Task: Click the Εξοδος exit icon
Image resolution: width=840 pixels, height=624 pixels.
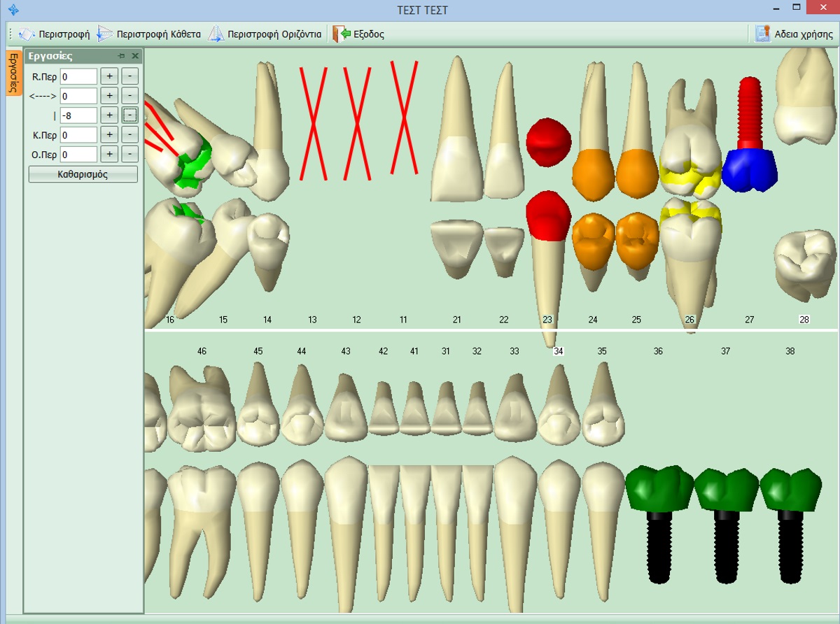Action: (341, 34)
